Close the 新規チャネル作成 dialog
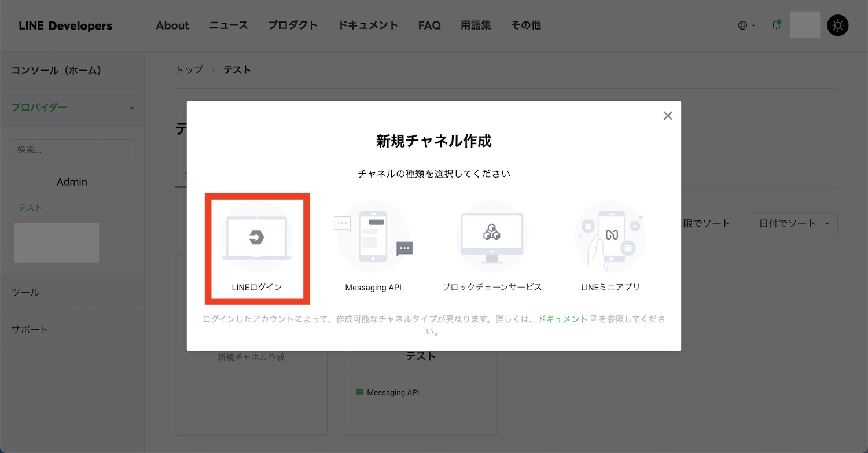This screenshot has width=868, height=453. tap(668, 116)
